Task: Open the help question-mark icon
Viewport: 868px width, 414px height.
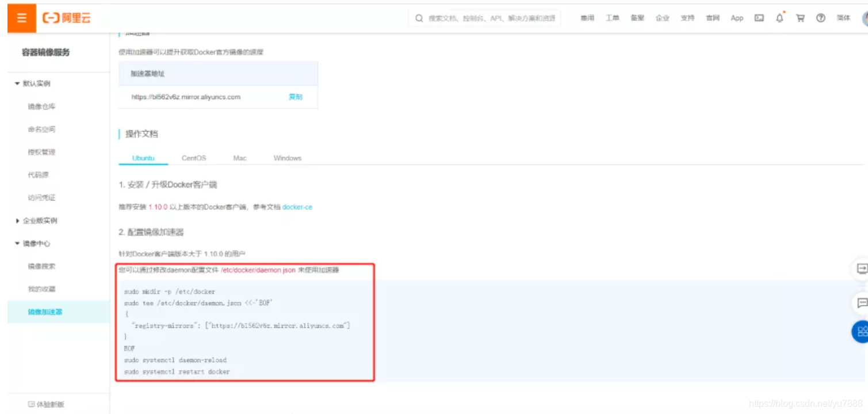Action: [x=821, y=18]
